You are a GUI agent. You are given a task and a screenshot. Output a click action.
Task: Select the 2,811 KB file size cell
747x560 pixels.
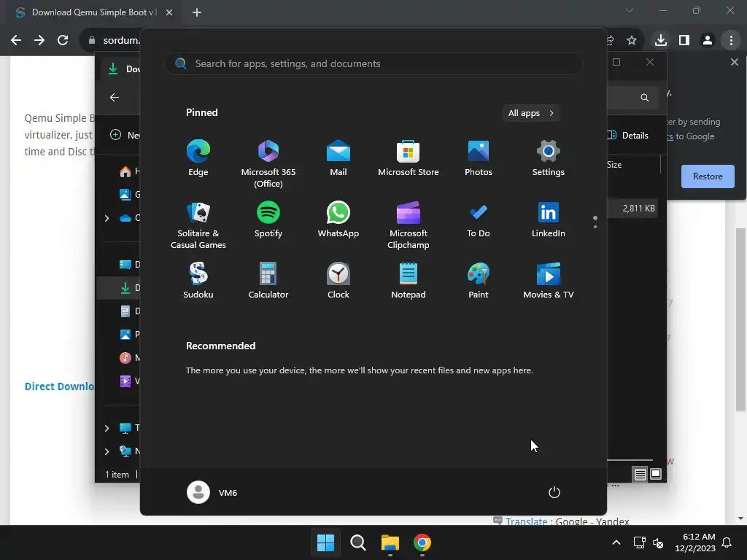[638, 208]
